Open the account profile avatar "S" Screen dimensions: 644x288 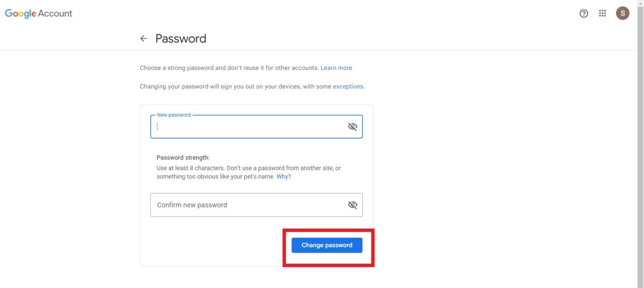coord(623,13)
